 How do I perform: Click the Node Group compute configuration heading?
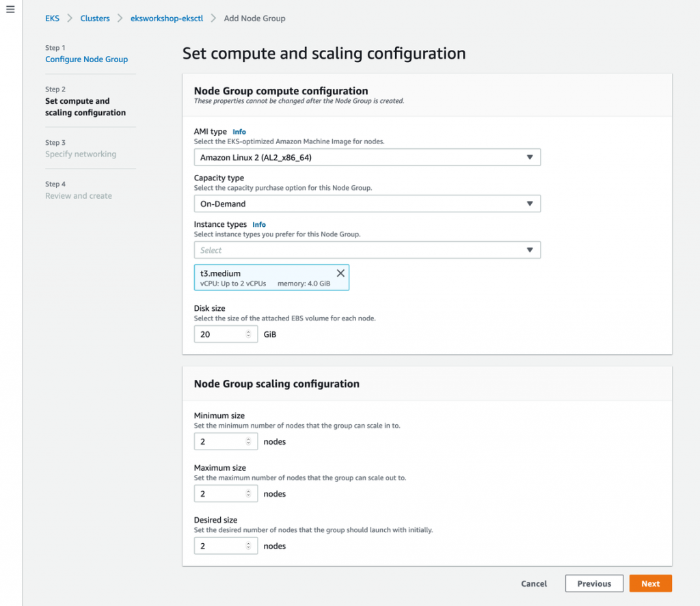point(281,91)
